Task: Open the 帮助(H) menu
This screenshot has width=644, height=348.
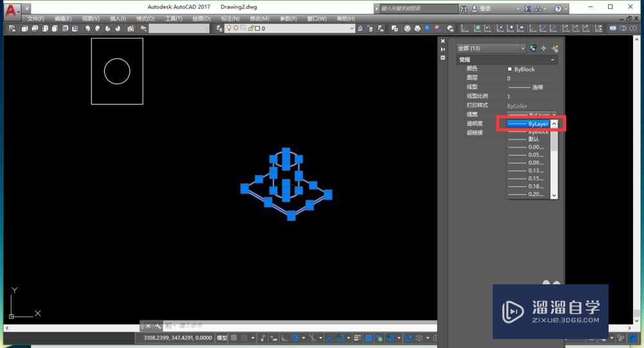Action: tap(346, 19)
